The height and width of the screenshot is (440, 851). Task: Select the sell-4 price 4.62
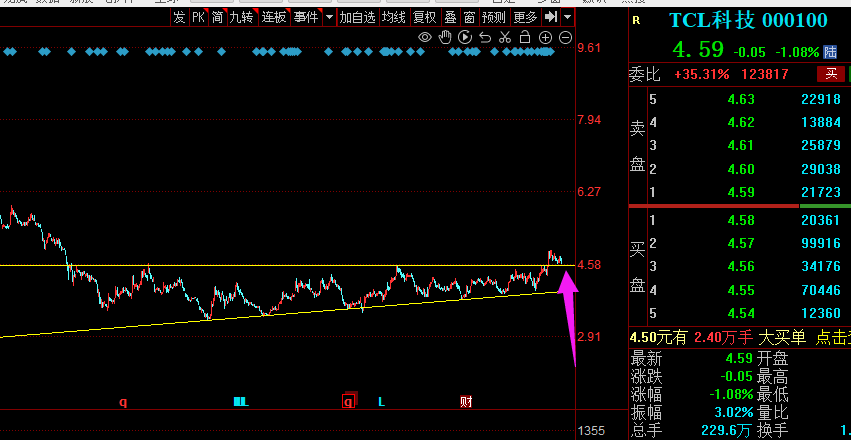741,123
